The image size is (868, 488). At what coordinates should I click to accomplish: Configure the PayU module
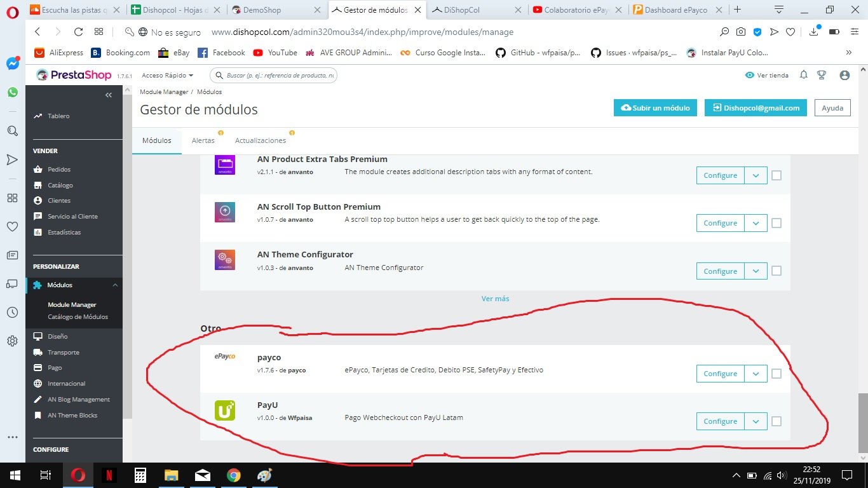click(721, 421)
